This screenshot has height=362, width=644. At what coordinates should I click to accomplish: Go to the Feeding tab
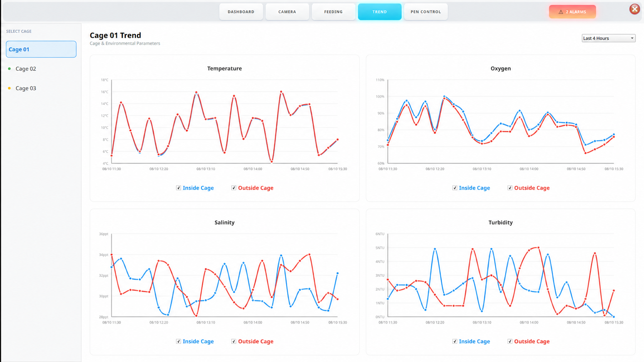pyautogui.click(x=333, y=12)
